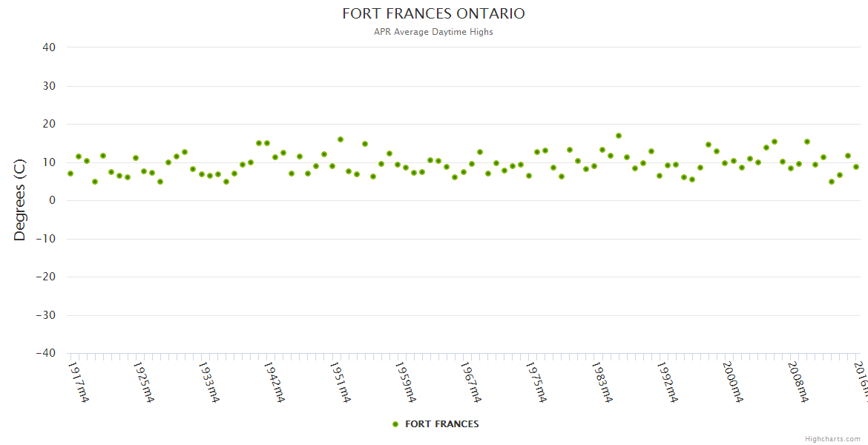Click the green legend marker dot
868x445 pixels.
[395, 424]
